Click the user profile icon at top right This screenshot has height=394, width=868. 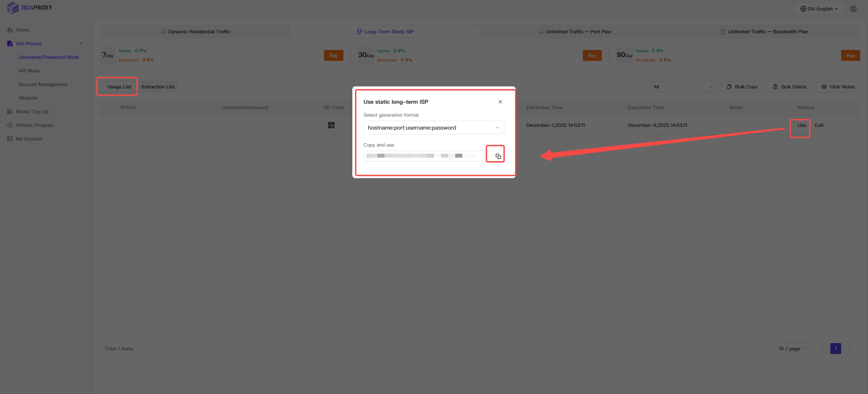pyautogui.click(x=853, y=9)
